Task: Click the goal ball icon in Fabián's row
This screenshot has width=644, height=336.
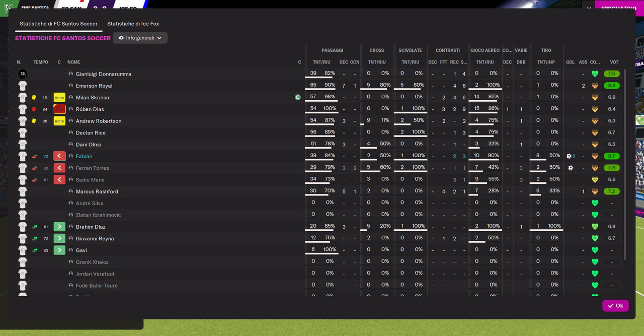Action: click(x=569, y=156)
